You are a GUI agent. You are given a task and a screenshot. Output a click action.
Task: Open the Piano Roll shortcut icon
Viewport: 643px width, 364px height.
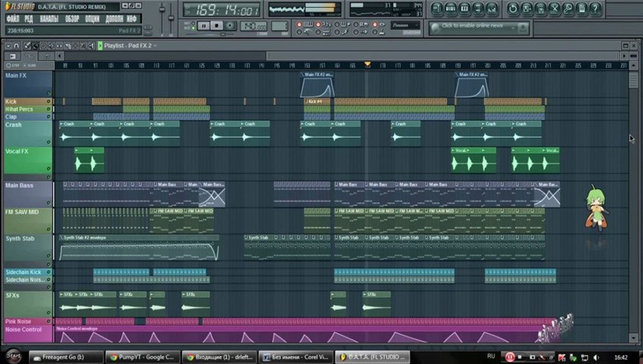(x=464, y=9)
